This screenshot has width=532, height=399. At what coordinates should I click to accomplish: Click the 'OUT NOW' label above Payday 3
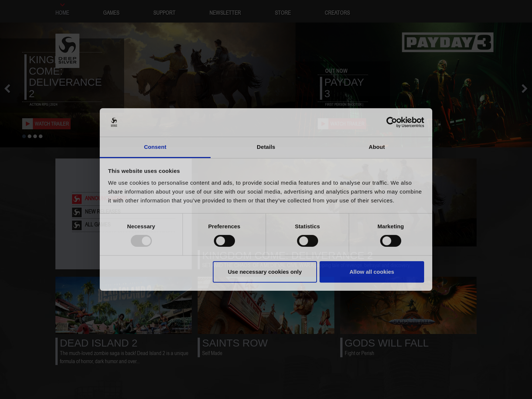(336, 71)
